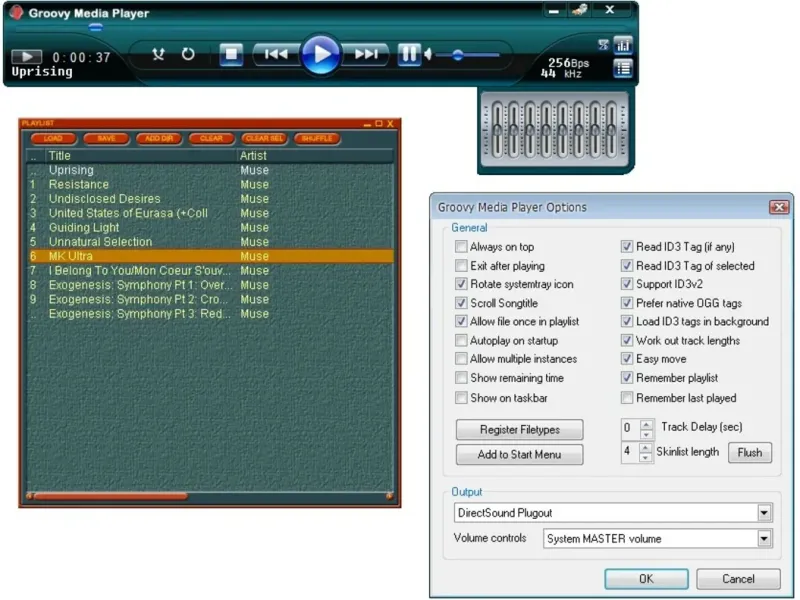Skip to the previous track

tap(276, 54)
